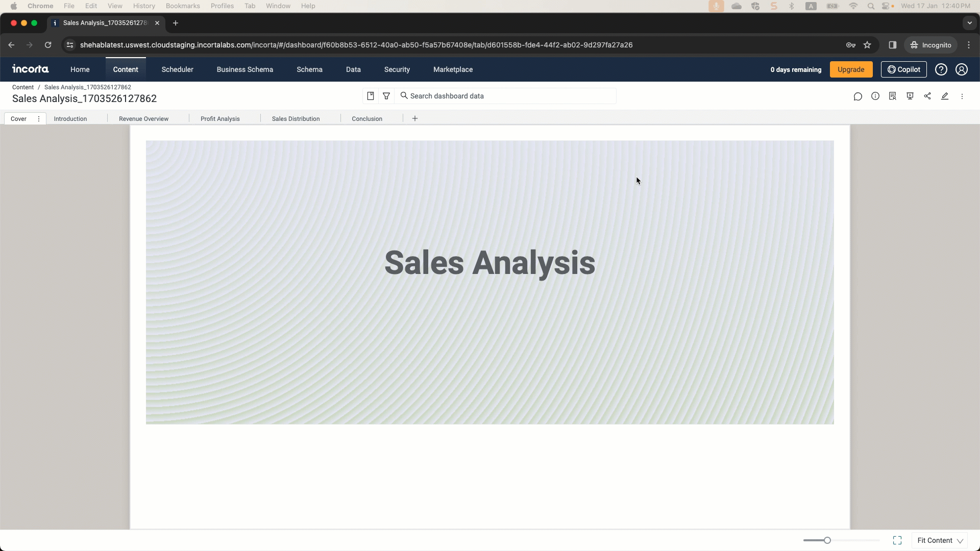
Task: Add a new dashboard tab
Action: point(415,118)
